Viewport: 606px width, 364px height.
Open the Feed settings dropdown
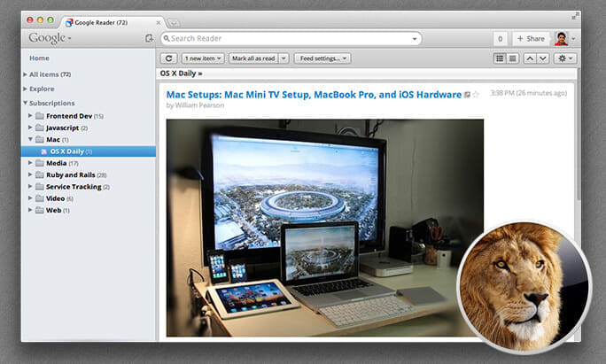(x=322, y=58)
